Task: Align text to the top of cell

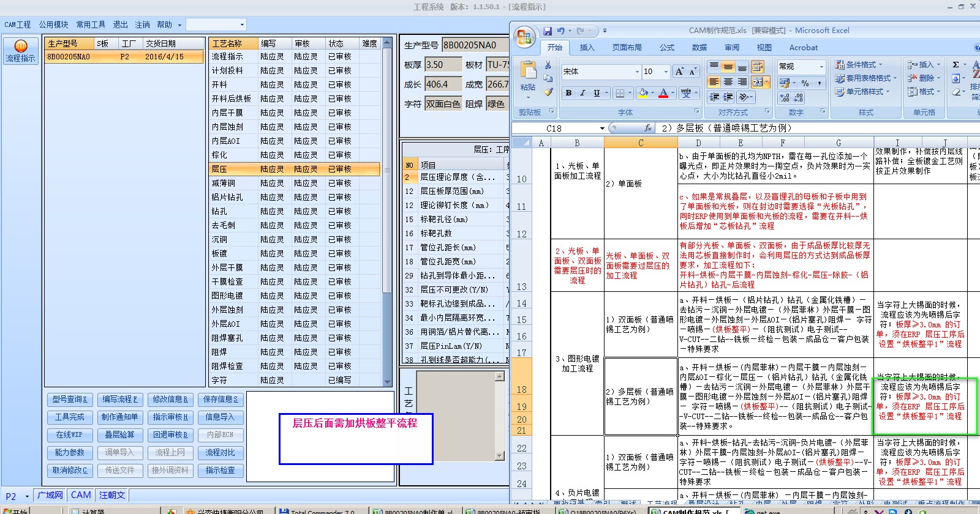Action: point(714,66)
